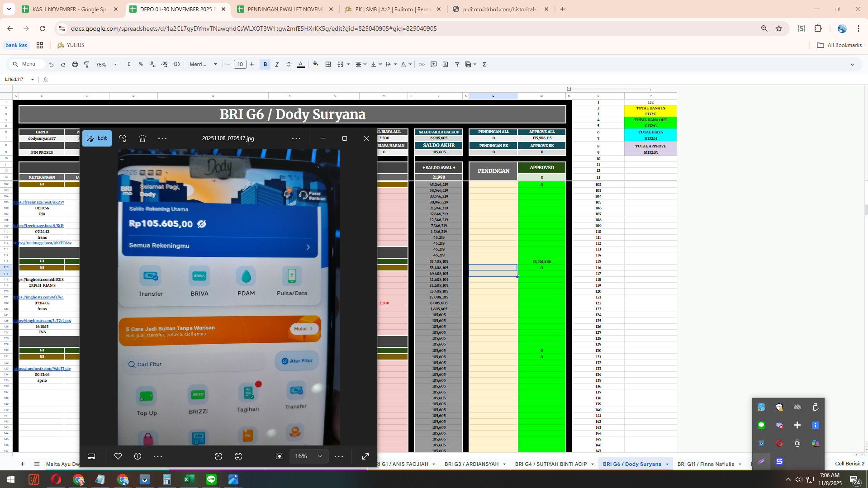Image resolution: width=868 pixels, height=488 pixels.
Task: Open the imghostr.com/94fe37_qiv link
Action: pos(42,369)
